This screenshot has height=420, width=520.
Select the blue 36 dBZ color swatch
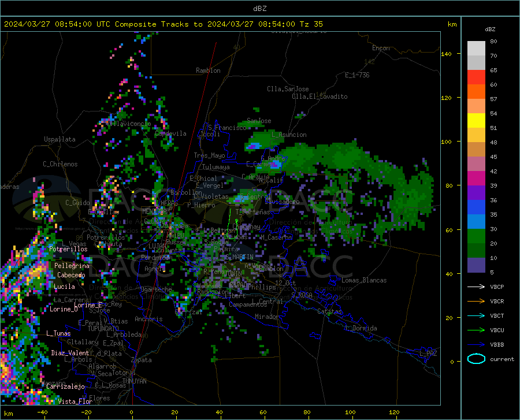[x=476, y=207]
